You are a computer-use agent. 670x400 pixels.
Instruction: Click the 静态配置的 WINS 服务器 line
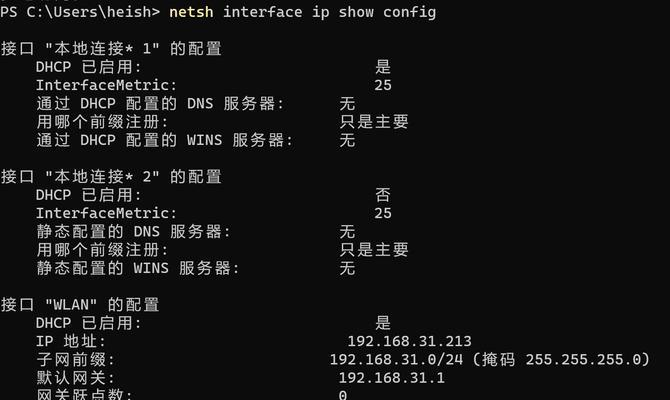click(x=196, y=268)
